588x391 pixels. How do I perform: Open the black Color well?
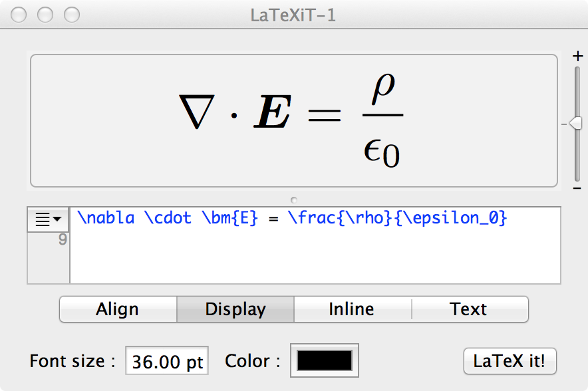325,360
